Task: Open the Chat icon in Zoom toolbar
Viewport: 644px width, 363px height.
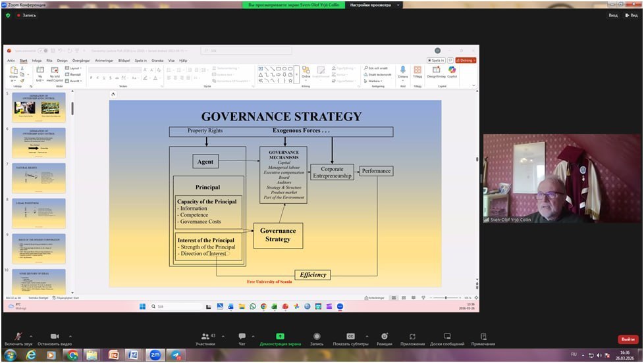Action: click(x=242, y=336)
